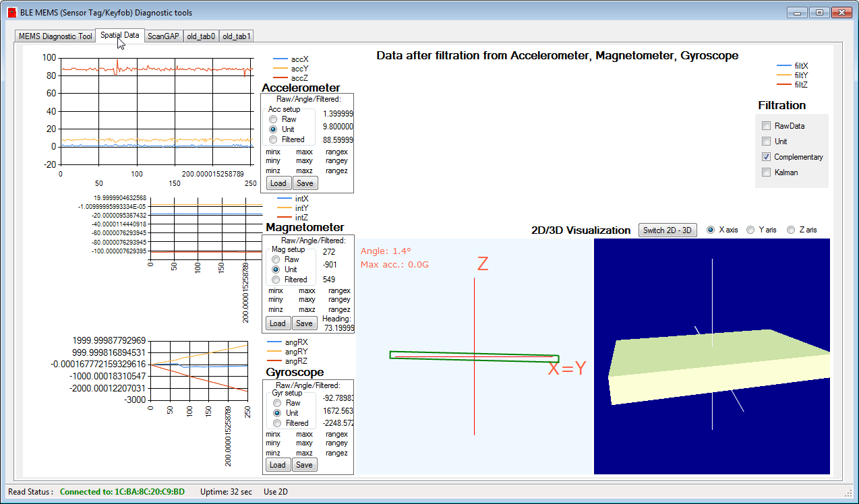The image size is (859, 504).
Task: Select Raw in Magnetometer setup
Action: pos(276,259)
